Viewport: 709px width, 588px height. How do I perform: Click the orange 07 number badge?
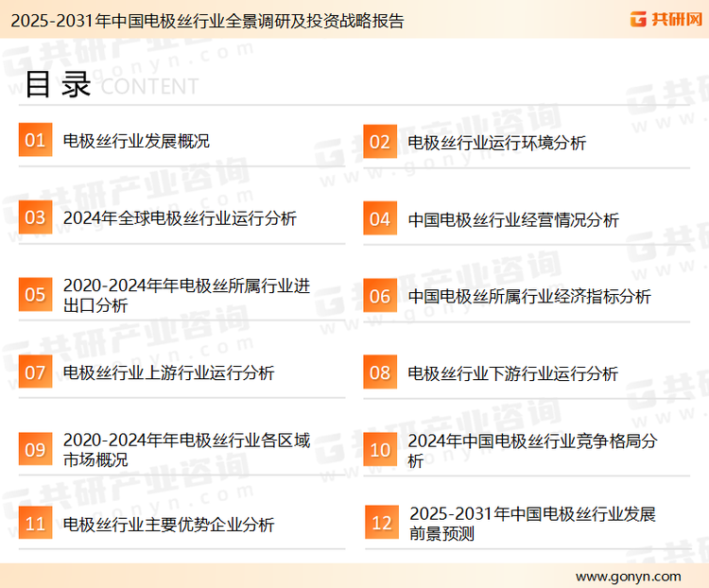pyautogui.click(x=35, y=372)
